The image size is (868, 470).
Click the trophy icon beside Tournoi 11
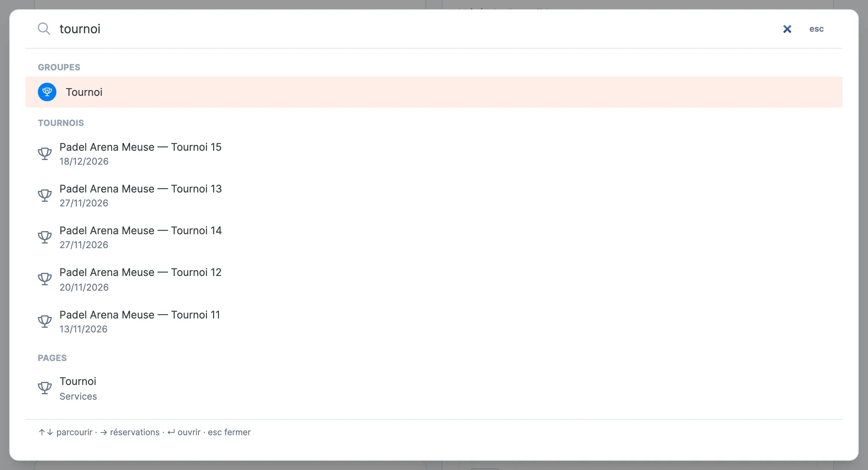[x=45, y=322]
